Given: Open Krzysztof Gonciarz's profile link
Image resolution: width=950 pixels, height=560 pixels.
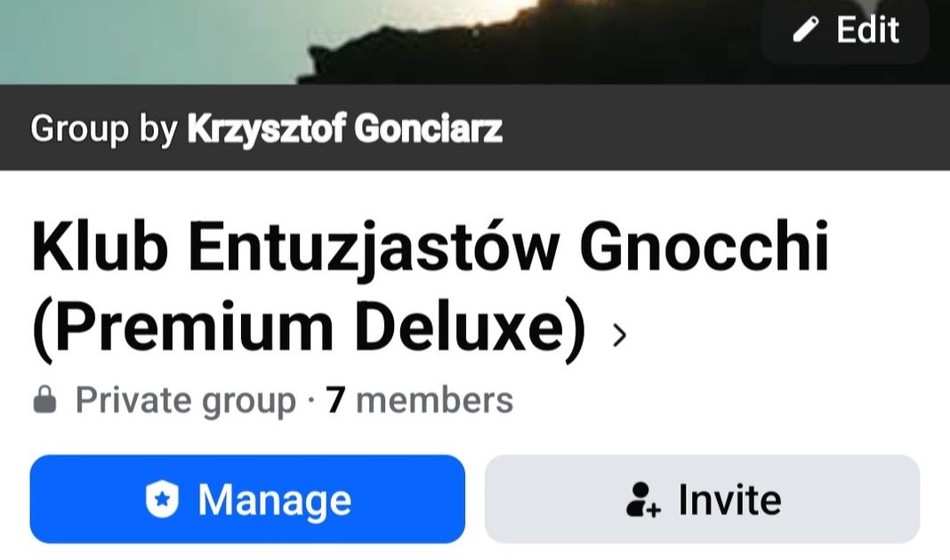Looking at the screenshot, I should [345, 128].
